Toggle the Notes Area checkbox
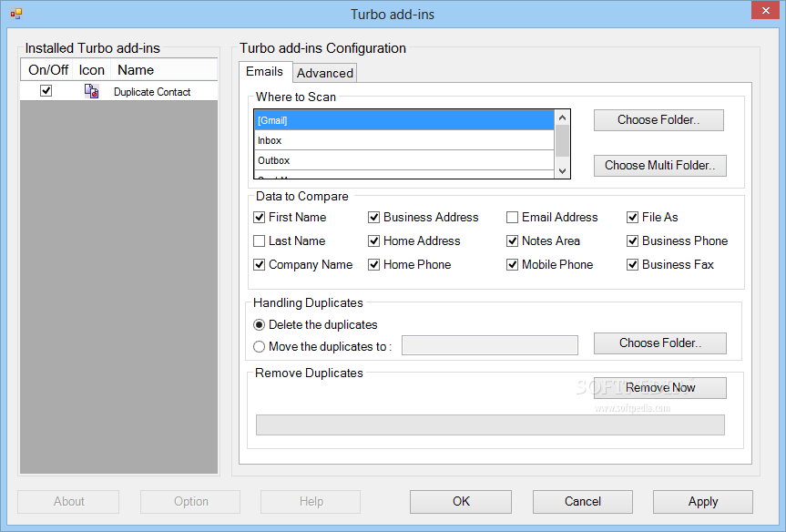 coord(512,241)
